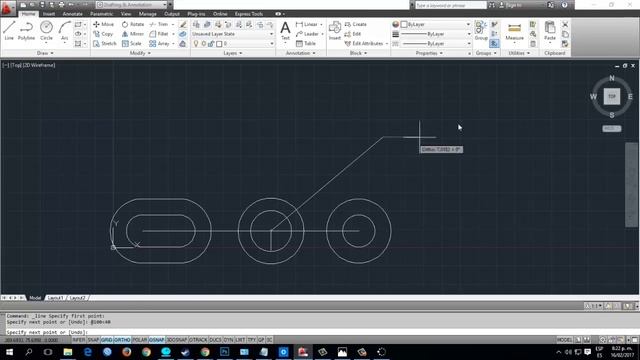640x360 pixels.
Task: Toggle POLAR tracking in status bar
Action: tap(140, 340)
